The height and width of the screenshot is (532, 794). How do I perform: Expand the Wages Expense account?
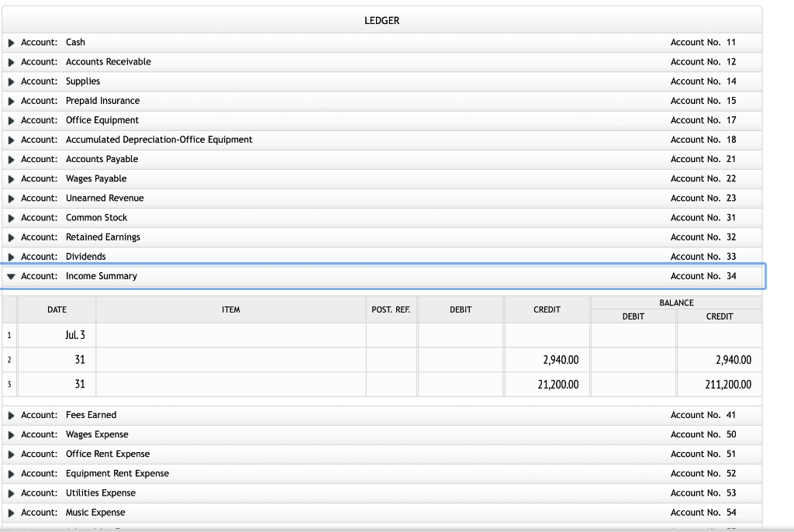pyautogui.click(x=10, y=434)
